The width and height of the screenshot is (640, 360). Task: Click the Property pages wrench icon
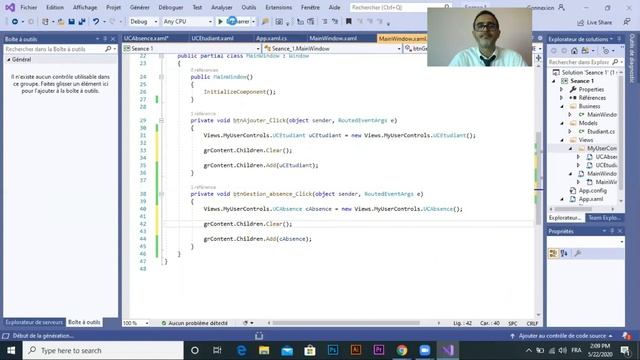pos(578,253)
